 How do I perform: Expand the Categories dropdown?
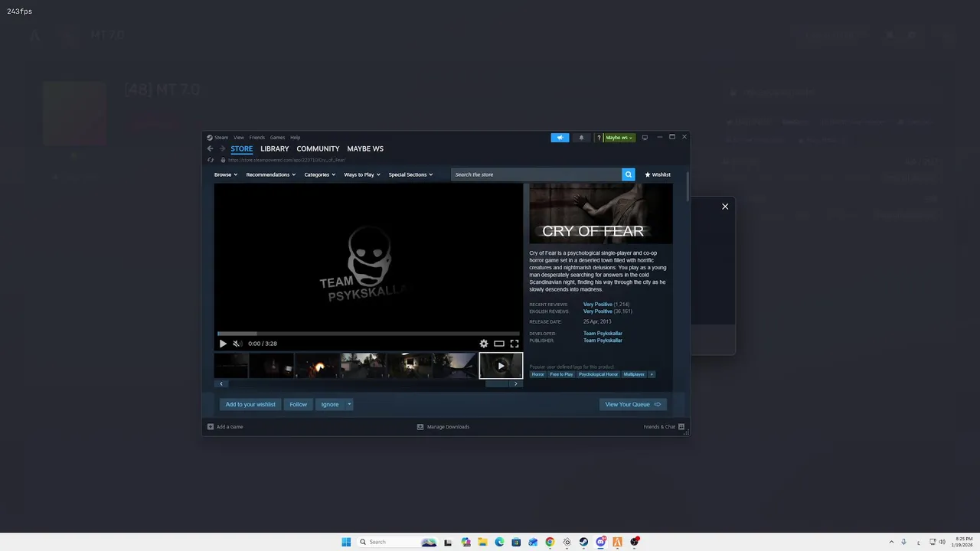coord(320,174)
